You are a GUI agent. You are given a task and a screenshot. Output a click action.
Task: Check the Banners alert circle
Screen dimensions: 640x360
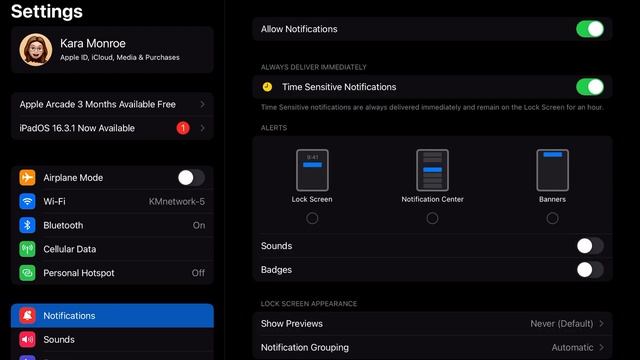552,218
